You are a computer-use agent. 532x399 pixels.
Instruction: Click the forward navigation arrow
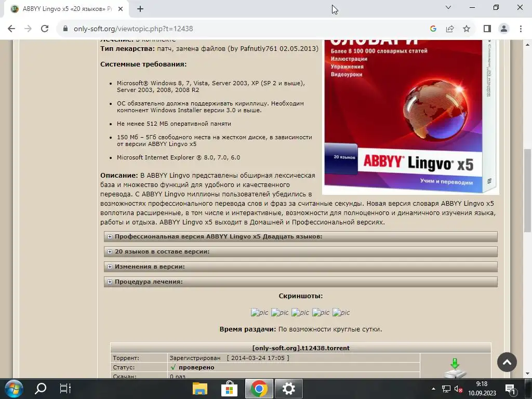[x=28, y=29]
